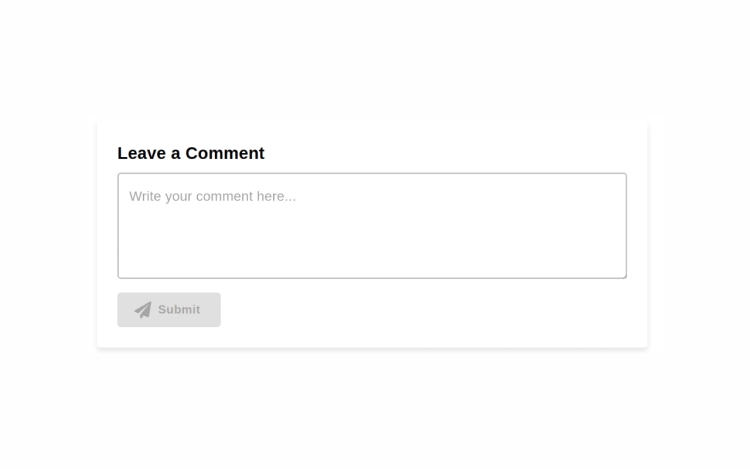This screenshot has width=750, height=469.
Task: Activate the disabled send comment button
Action: [x=169, y=310]
